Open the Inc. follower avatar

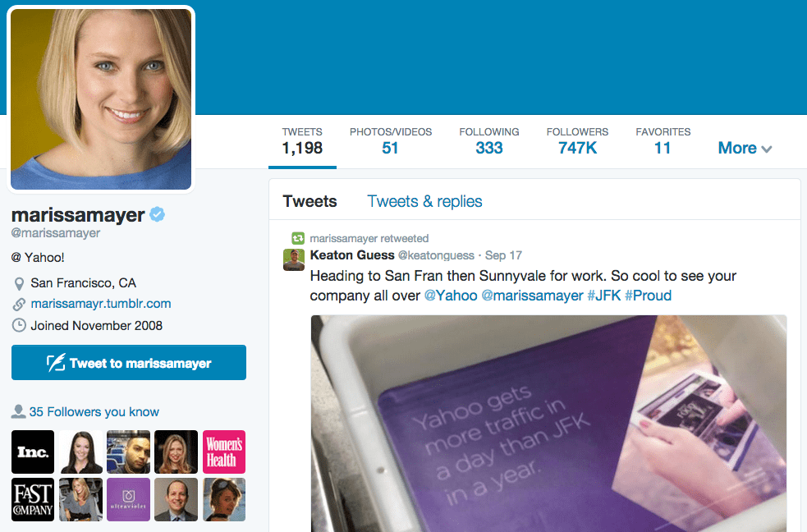coord(33,452)
